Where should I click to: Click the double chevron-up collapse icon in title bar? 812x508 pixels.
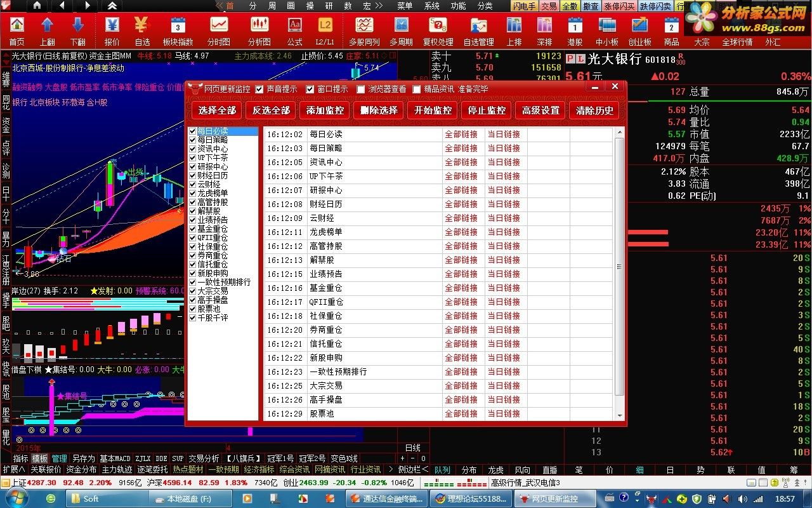(112, 6)
